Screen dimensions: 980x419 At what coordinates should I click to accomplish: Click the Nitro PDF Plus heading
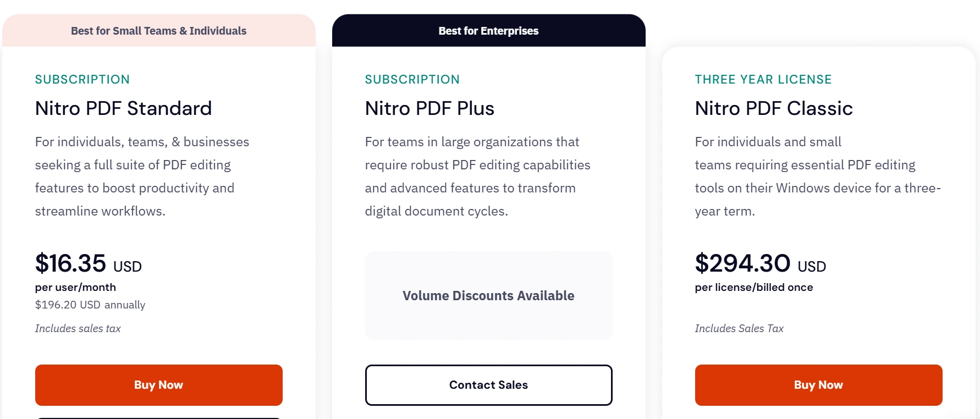tap(430, 108)
